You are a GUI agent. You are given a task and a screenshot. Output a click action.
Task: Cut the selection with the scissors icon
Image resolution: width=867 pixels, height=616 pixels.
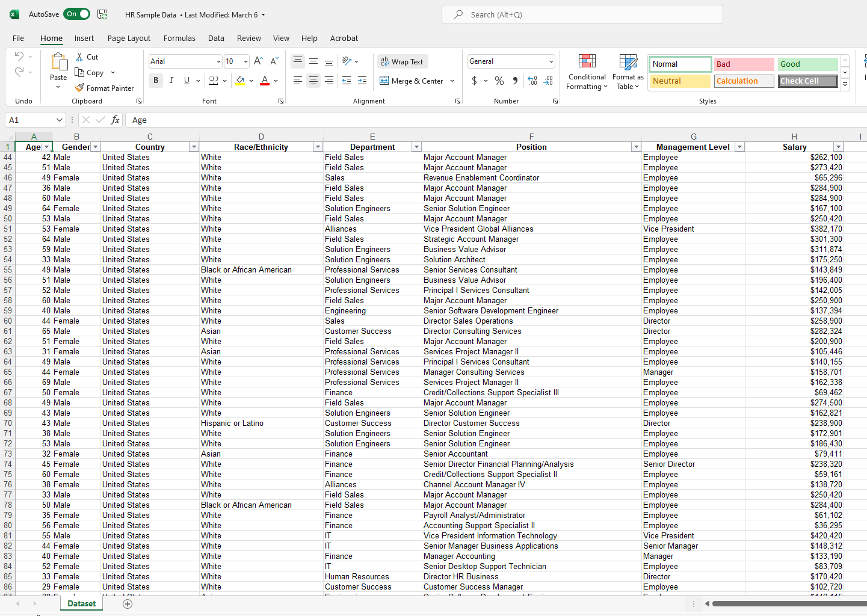point(80,57)
